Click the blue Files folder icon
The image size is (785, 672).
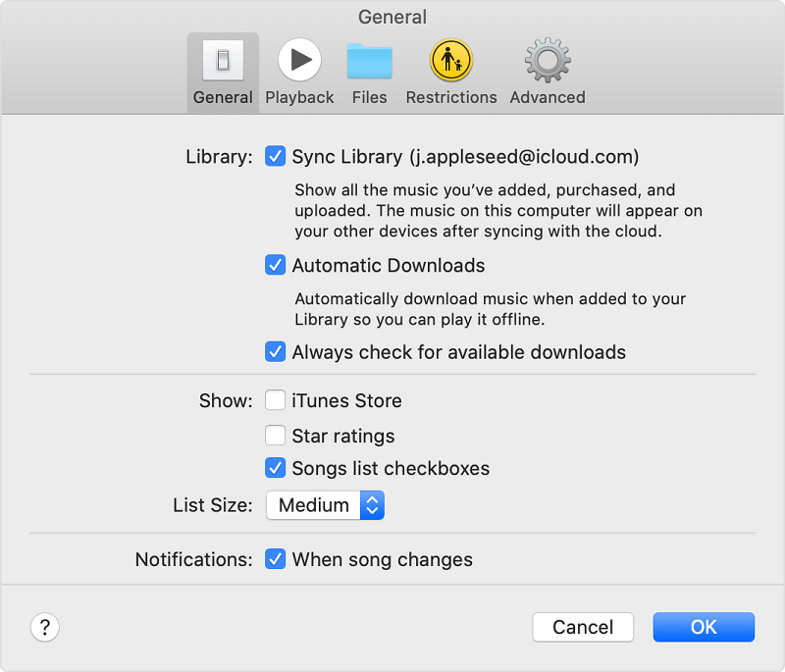pos(369,61)
